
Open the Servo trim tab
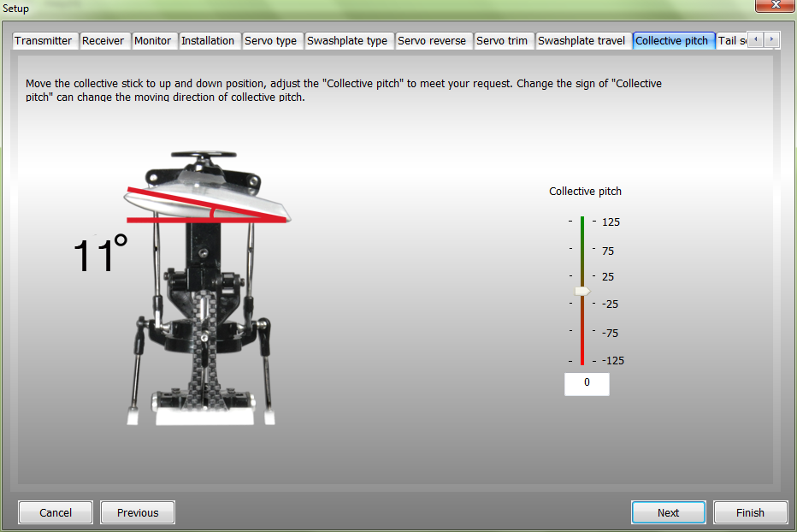click(502, 41)
